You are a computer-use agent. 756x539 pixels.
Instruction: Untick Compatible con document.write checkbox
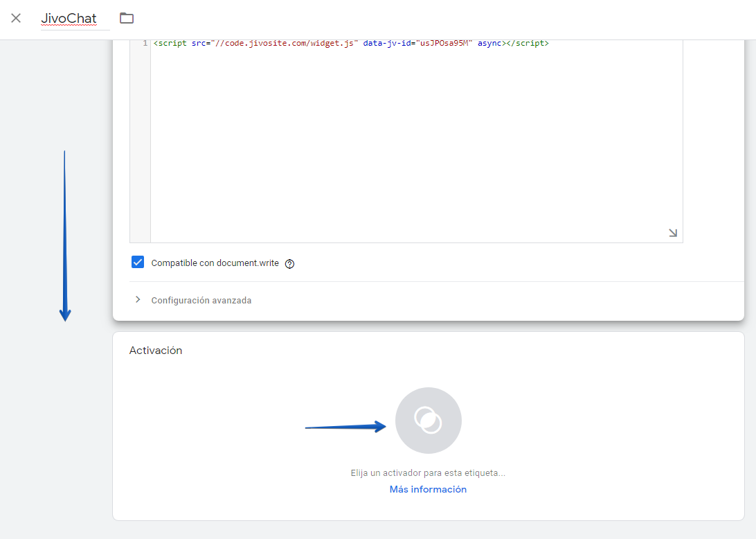pos(137,262)
